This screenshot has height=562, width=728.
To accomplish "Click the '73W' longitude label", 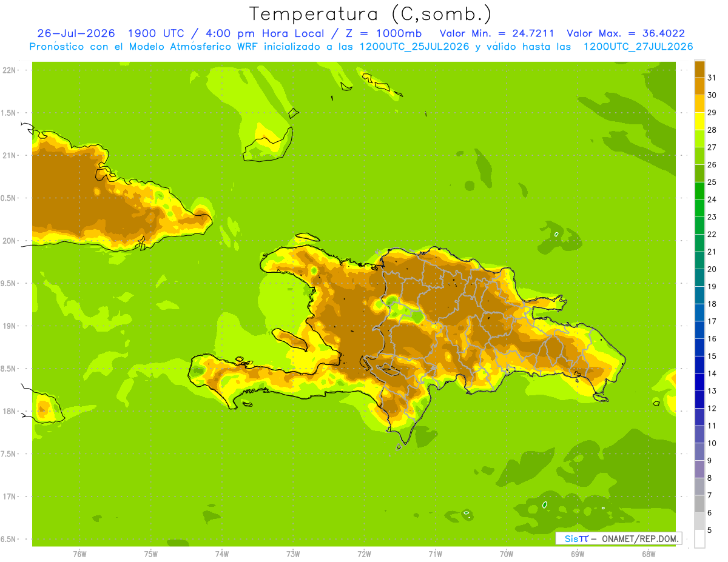I will click(293, 554).
